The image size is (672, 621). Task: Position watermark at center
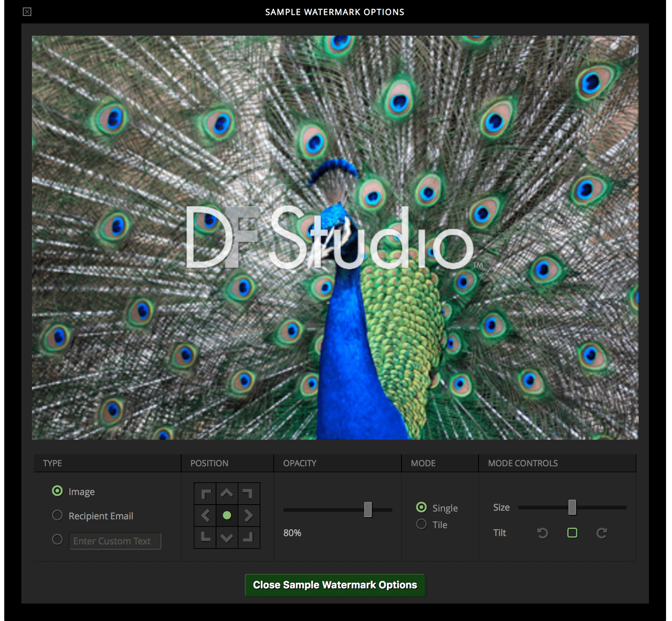point(227,516)
